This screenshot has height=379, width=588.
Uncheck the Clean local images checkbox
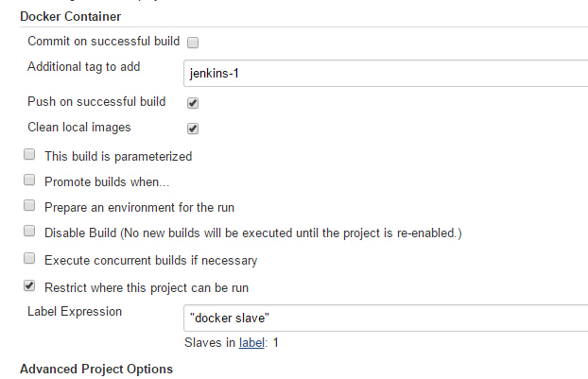pos(193,129)
